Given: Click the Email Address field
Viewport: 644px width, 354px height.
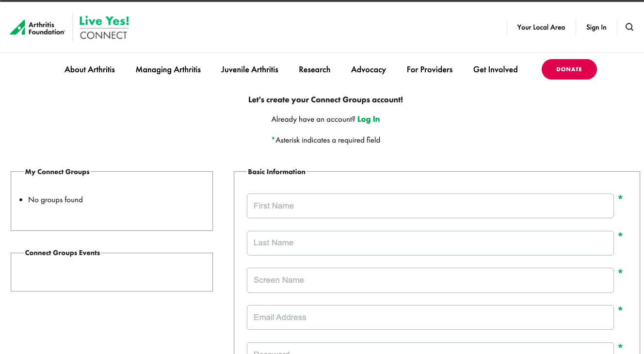Looking at the screenshot, I should 430,318.
